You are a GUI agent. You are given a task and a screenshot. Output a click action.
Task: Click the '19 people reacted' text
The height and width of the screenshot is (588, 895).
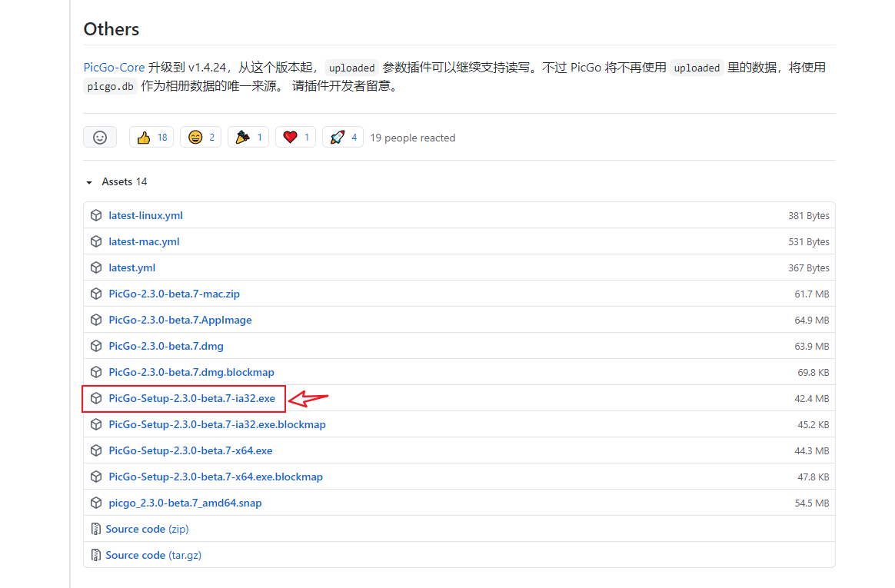pos(413,138)
